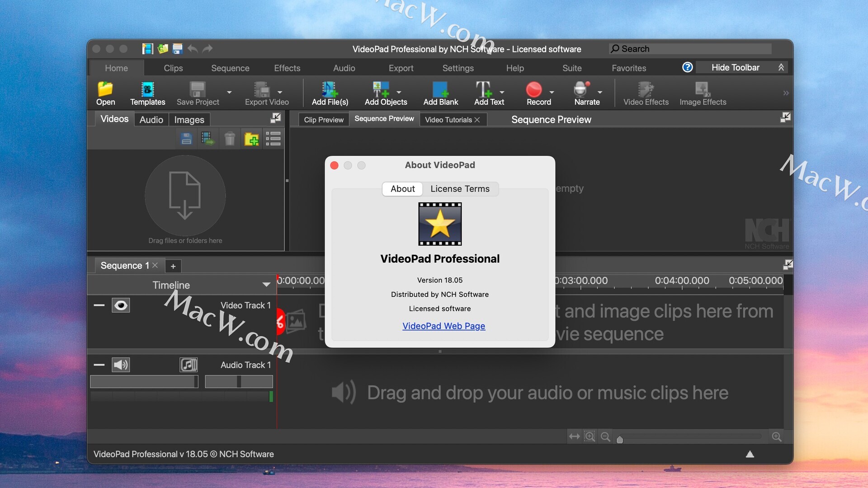Click the new folder icon in bin
868x488 pixels.
pos(251,139)
